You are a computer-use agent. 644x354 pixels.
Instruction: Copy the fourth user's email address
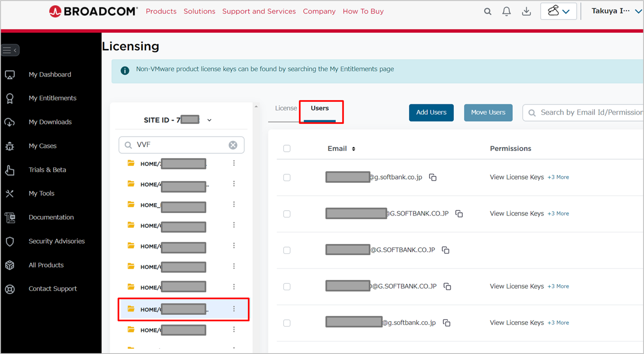pos(447,286)
